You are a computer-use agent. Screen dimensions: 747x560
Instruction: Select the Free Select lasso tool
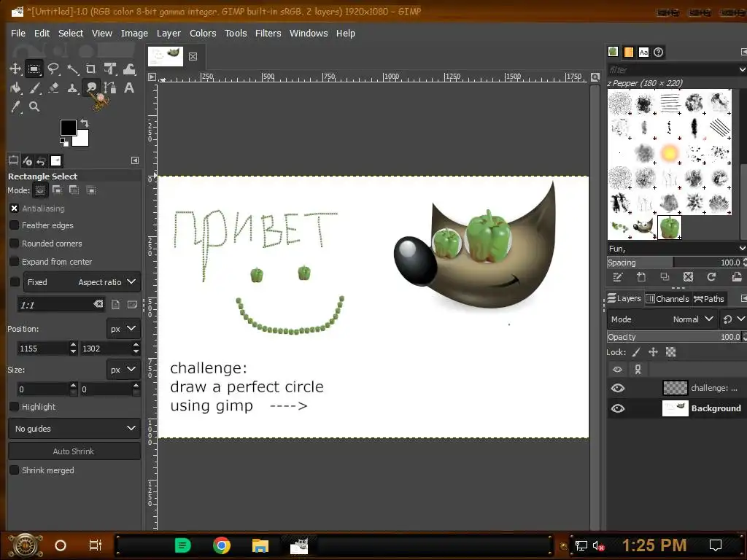coord(53,69)
